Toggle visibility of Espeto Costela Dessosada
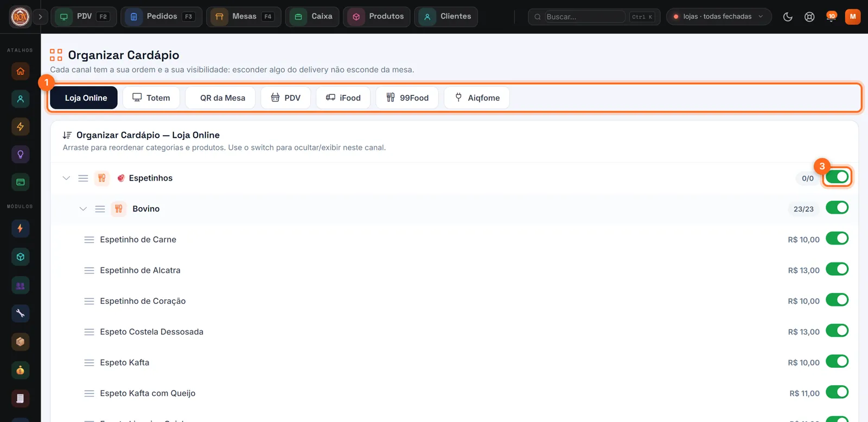Viewport: 868px width, 422px height. pos(837,331)
